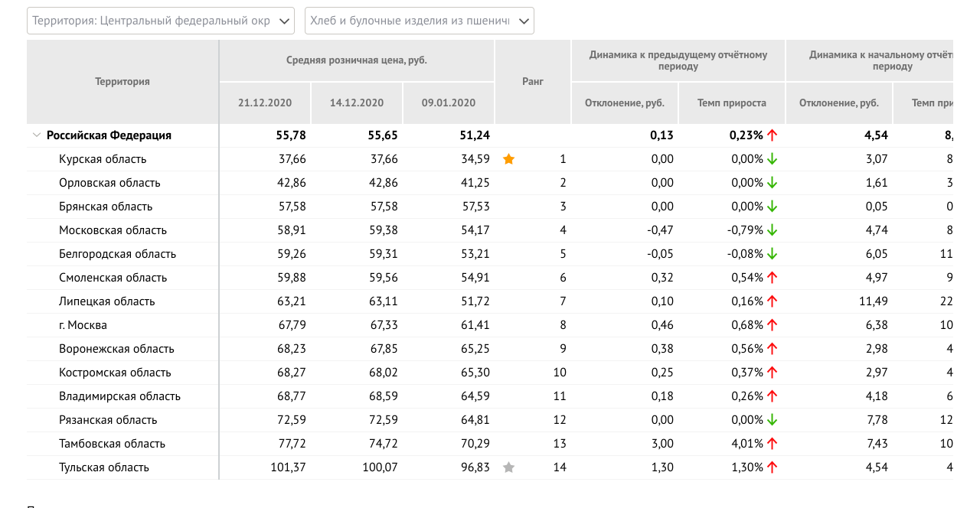Click red up arrow in Владимирская область row
Viewport: 980px width, 508px height.
(773, 396)
